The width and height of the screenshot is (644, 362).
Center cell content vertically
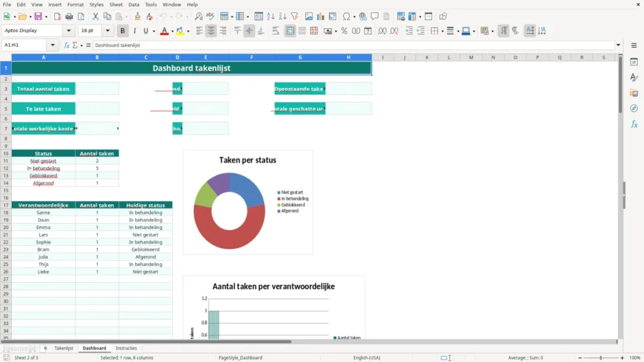point(249,31)
